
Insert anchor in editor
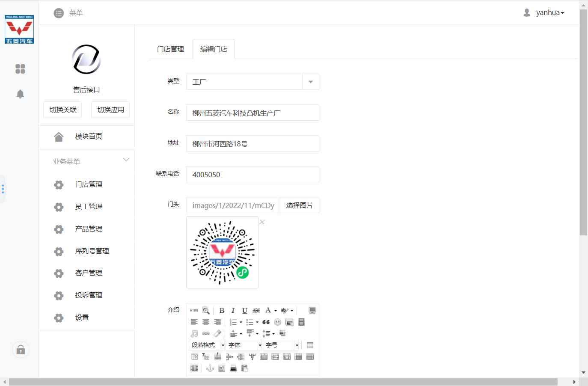tap(210, 368)
